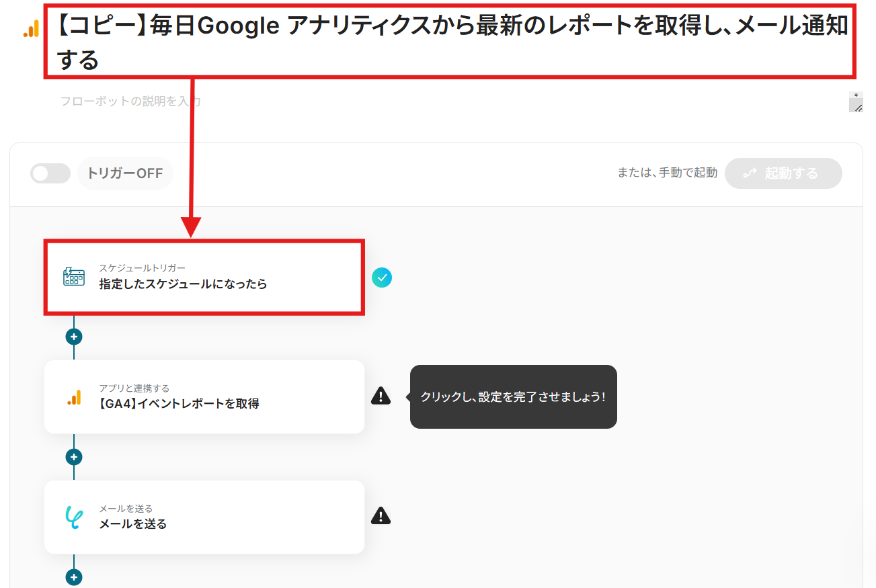Click the 起動する button

[783, 173]
